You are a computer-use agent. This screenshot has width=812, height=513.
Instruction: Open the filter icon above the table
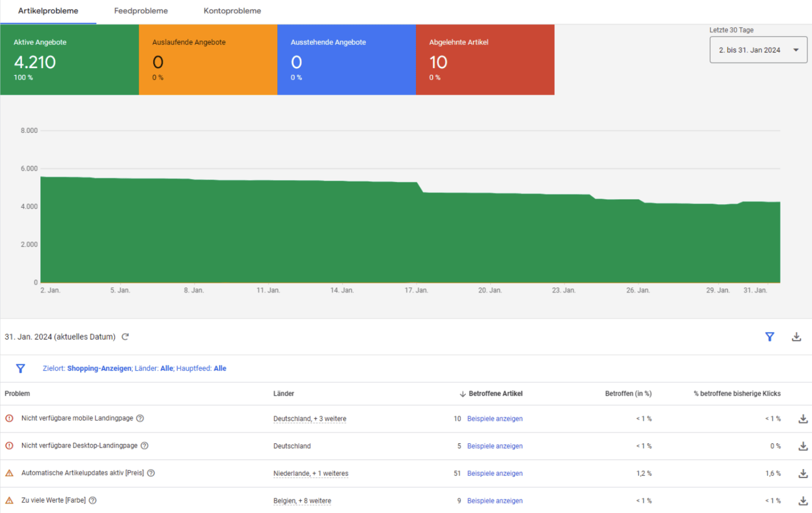click(x=770, y=337)
